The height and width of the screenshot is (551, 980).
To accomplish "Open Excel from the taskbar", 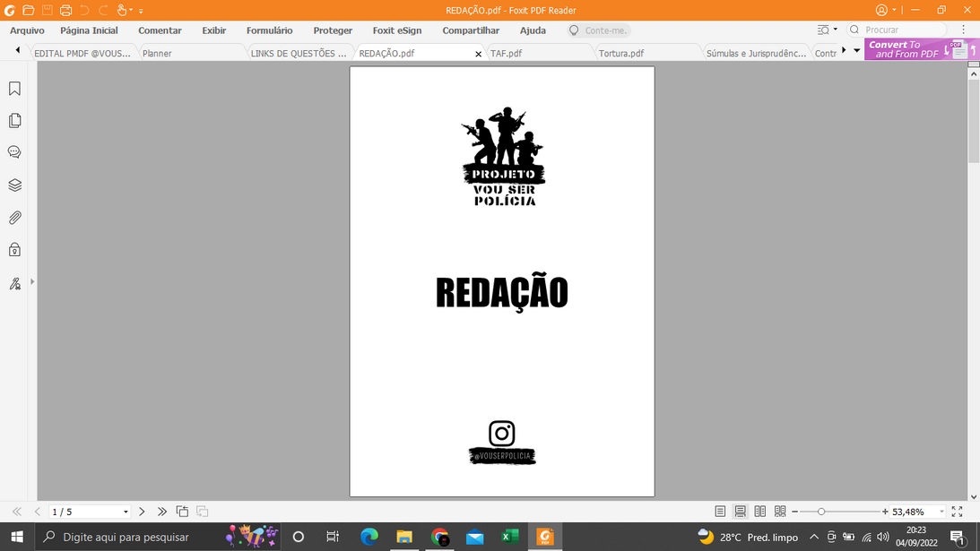I will (x=510, y=537).
